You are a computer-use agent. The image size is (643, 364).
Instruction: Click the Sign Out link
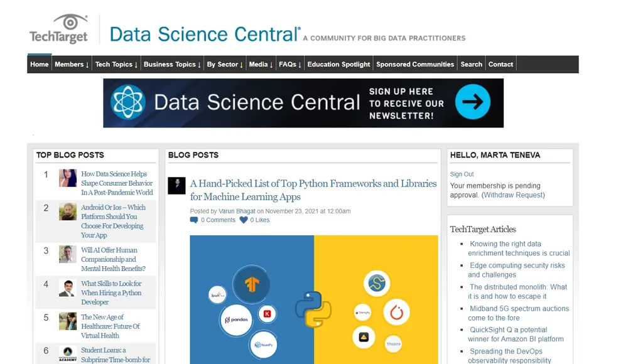pos(462,174)
